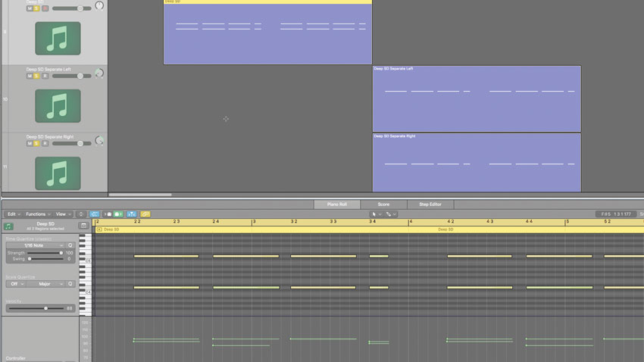The image size is (644, 362).
Task: Mute the Deep SD Separate Right track
Action: point(30,143)
